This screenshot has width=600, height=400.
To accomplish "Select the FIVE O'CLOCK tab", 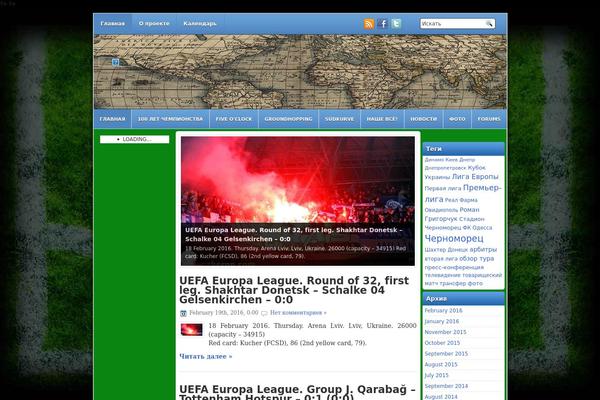I will tap(234, 119).
